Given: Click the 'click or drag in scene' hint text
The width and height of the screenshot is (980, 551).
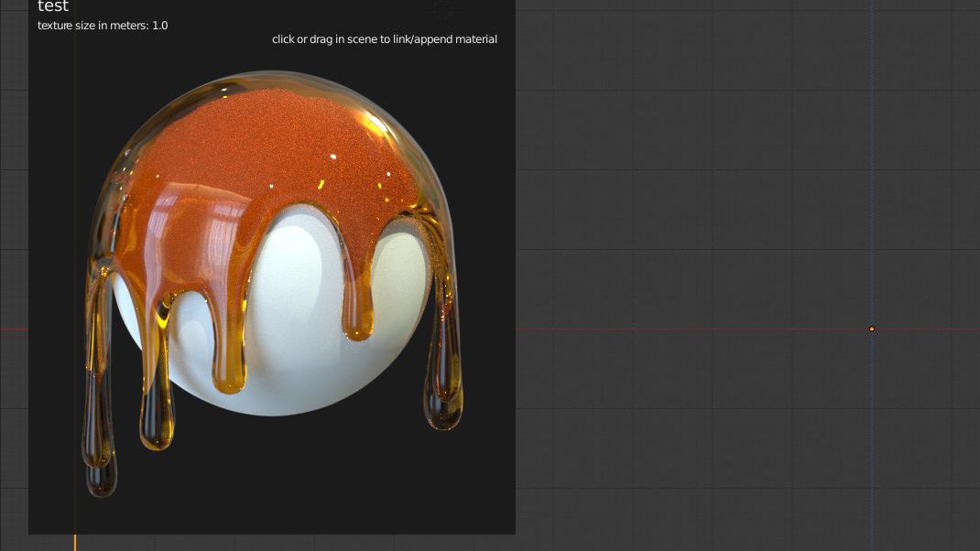Looking at the screenshot, I should click(x=385, y=39).
